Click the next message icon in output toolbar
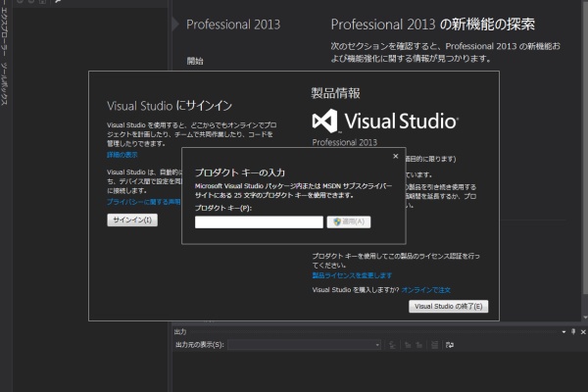The image size is (588, 392). pos(417,345)
